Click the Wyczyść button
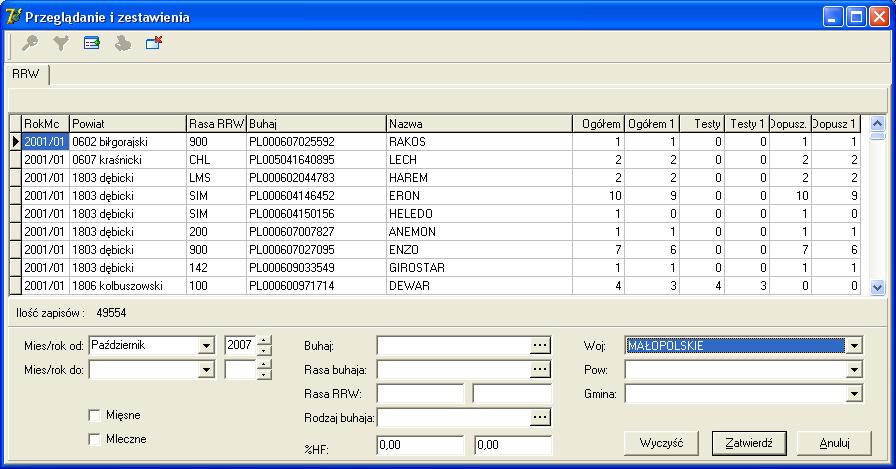 click(x=661, y=443)
